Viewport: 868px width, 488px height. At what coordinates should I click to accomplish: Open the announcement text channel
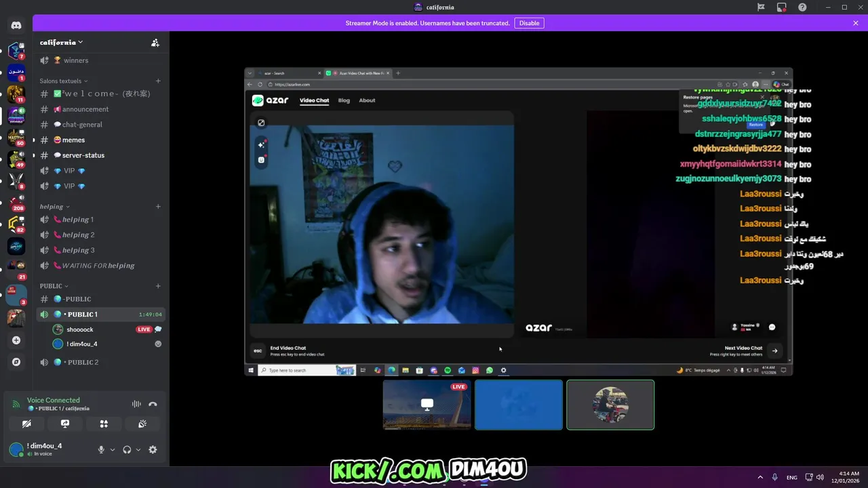point(100,109)
